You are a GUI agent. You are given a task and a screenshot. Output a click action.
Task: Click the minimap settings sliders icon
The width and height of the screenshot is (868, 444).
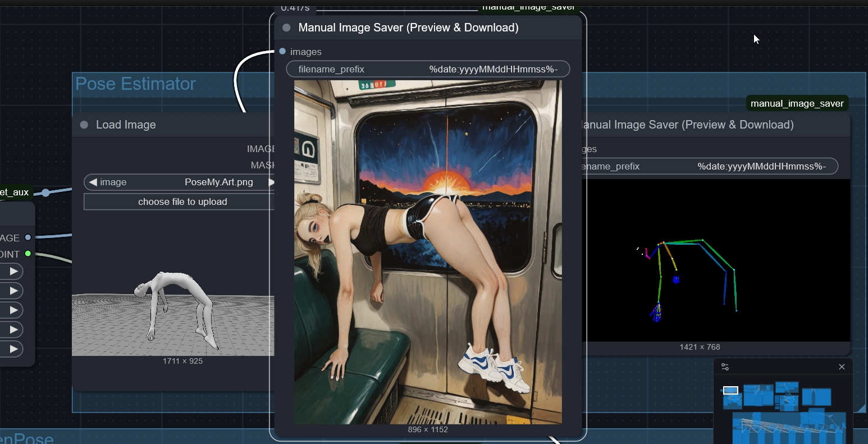pyautogui.click(x=725, y=367)
